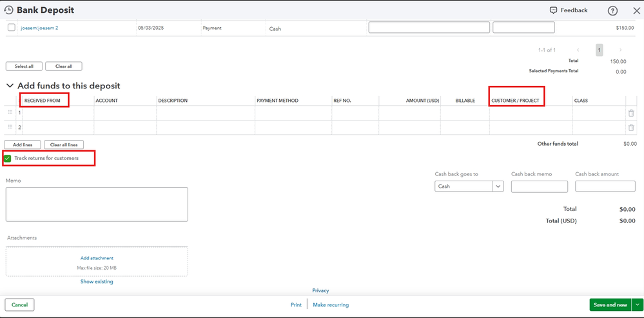The image size is (644, 318).
Task: Open the Save and new dropdown arrow
Action: (x=637, y=305)
